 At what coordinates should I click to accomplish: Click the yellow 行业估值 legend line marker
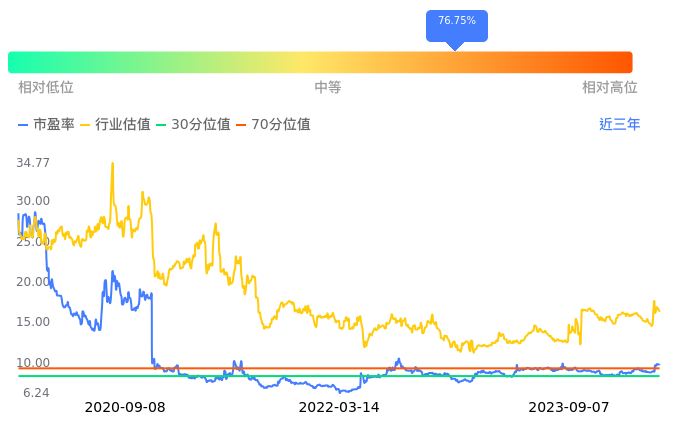(85, 125)
